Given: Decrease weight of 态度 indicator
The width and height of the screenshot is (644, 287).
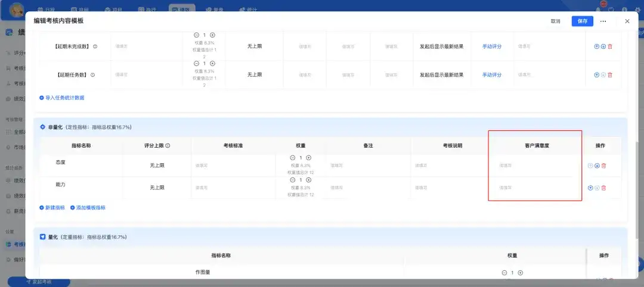Looking at the screenshot, I should (293, 158).
